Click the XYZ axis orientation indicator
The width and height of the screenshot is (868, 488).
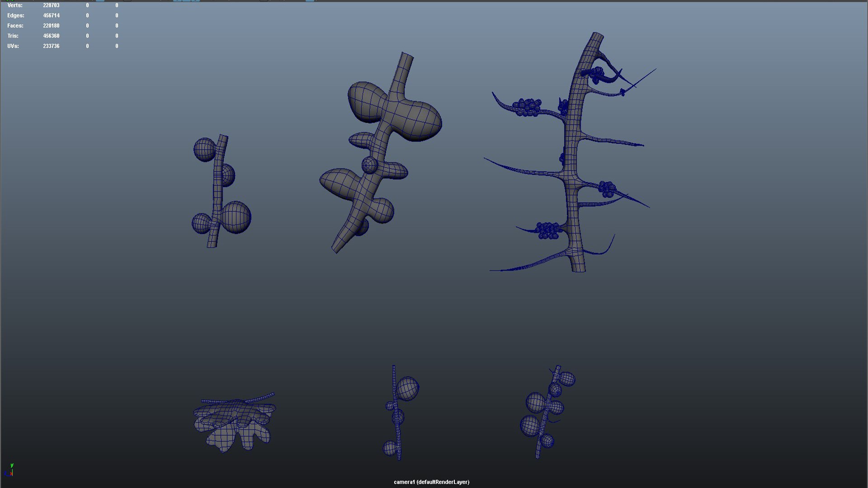(x=9, y=470)
